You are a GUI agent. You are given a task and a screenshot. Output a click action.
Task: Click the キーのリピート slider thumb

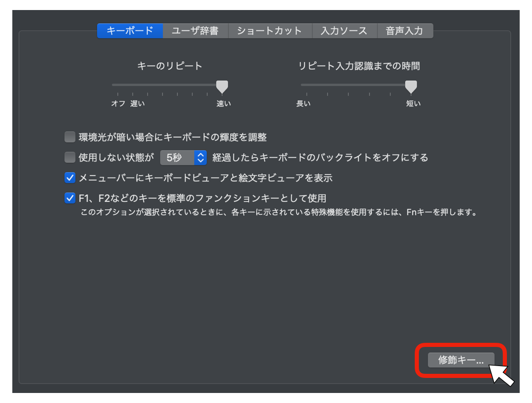point(222,87)
